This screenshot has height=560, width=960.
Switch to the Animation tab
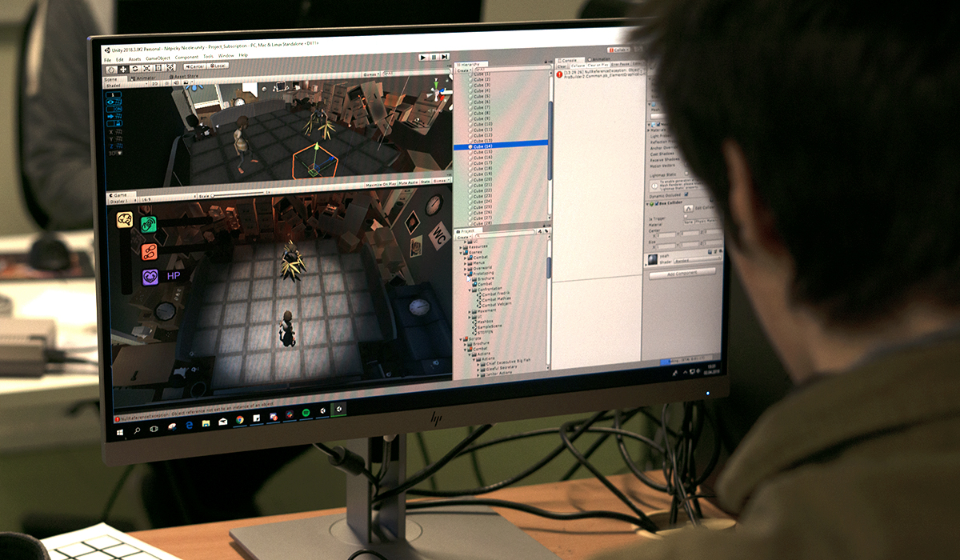tap(598, 59)
